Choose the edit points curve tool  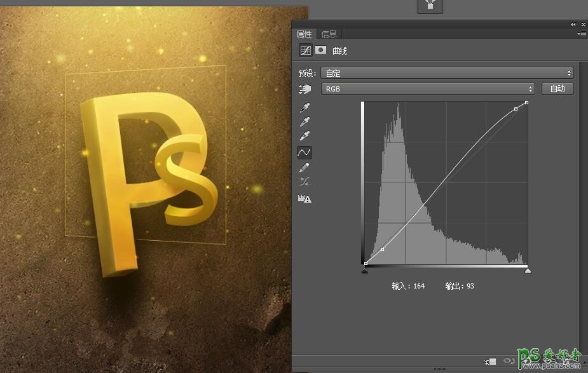coord(304,153)
